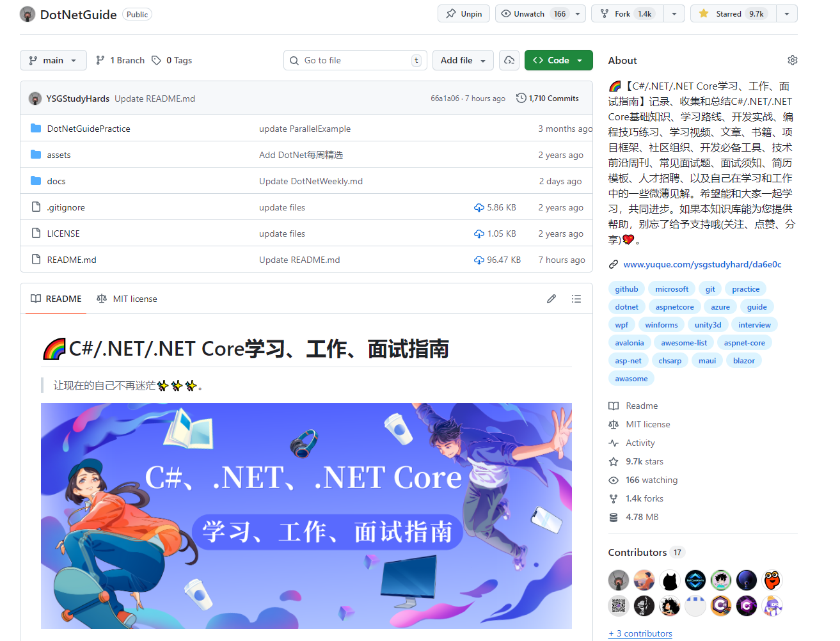Select the blazor topic tag
This screenshot has width=840, height=641.
click(x=744, y=361)
